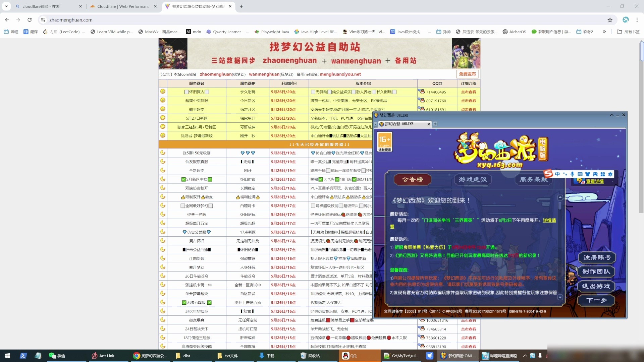Click the 16+ CADPA age rating badge

point(385,142)
